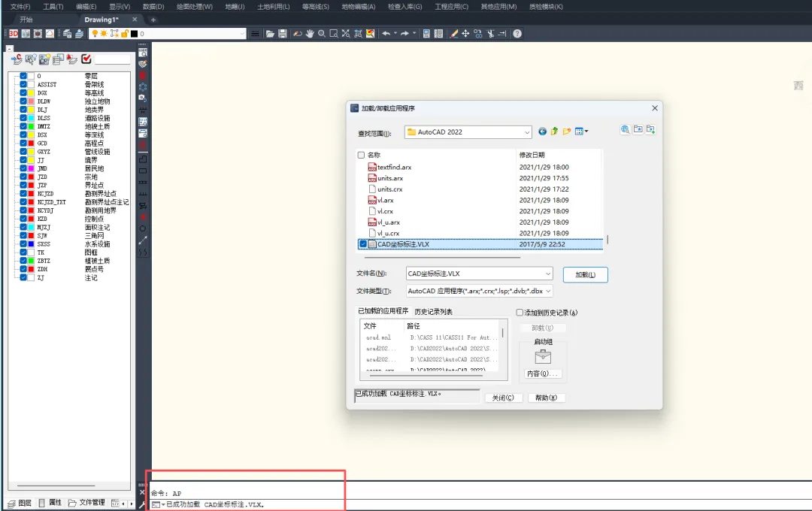Click the DLDW layer color swatch

31,101
